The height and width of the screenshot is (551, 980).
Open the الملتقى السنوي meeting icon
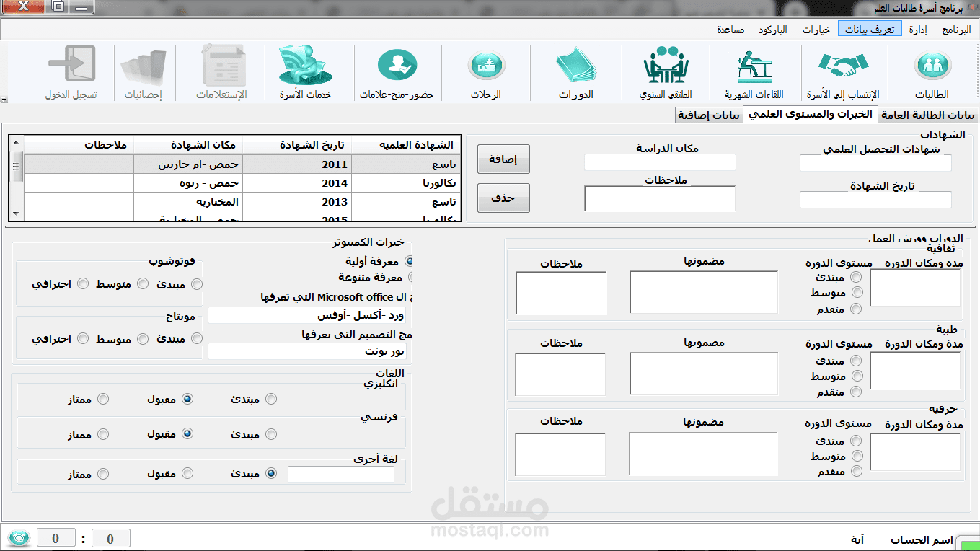(x=666, y=73)
